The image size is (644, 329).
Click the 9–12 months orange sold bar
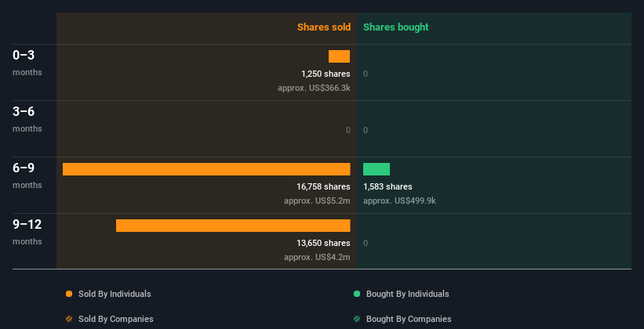[233, 226]
